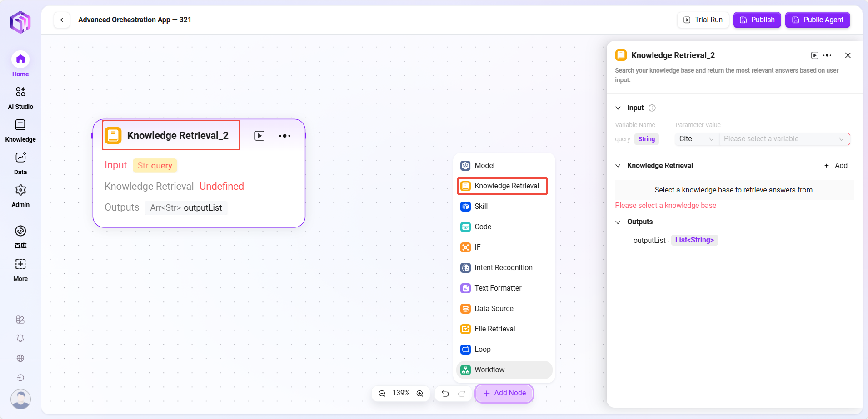The height and width of the screenshot is (419, 868).
Task: Collapse the Knowledge Retrieval section
Action: click(x=618, y=166)
